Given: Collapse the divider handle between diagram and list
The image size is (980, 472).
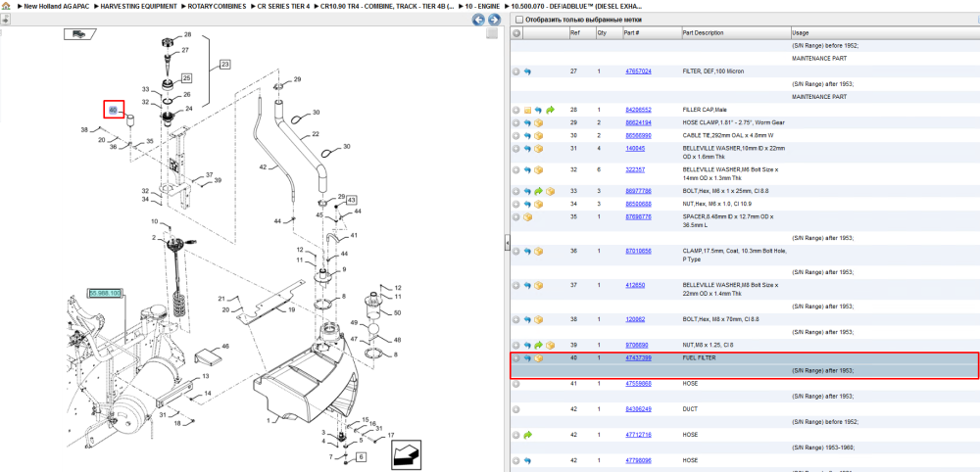Looking at the screenshot, I should 508,242.
